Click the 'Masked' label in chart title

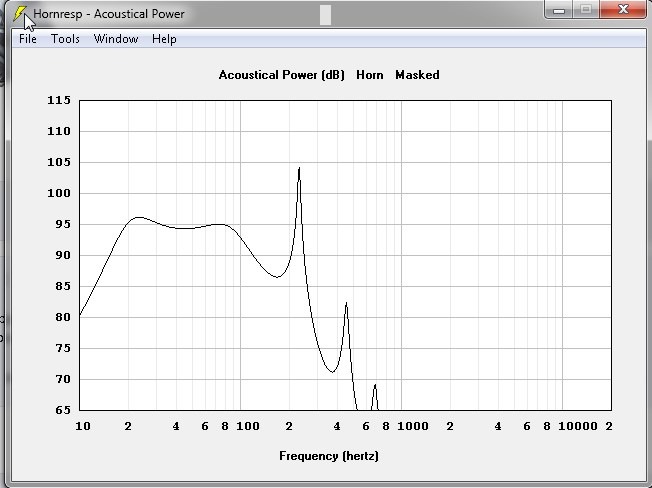click(417, 75)
